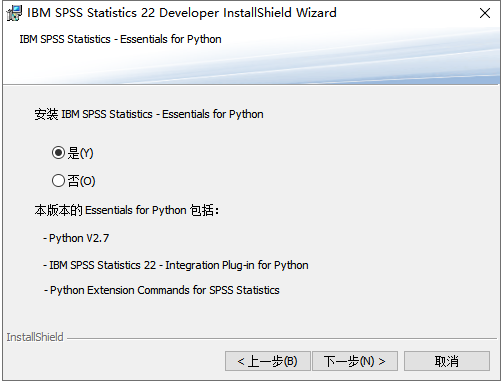Click the installer icon in the title bar

tap(14, 13)
